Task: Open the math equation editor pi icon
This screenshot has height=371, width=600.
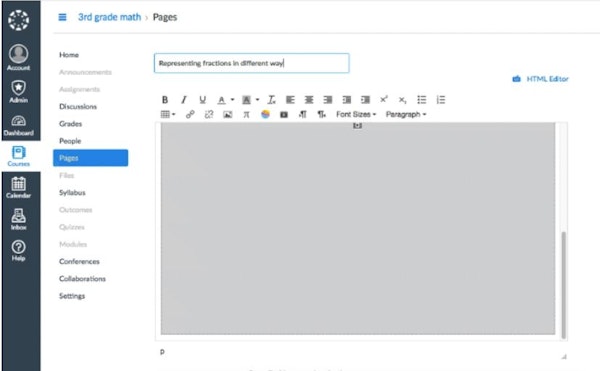Action: pyautogui.click(x=246, y=114)
